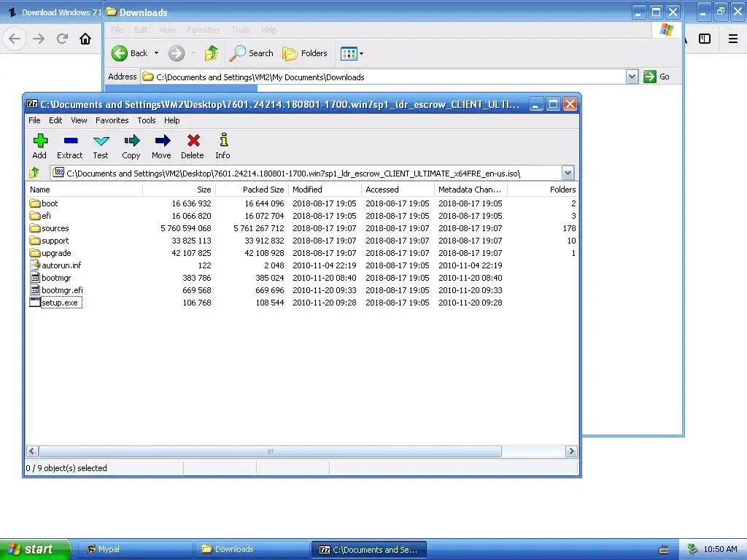Open the View menu in 7-Zip

pos(79,120)
